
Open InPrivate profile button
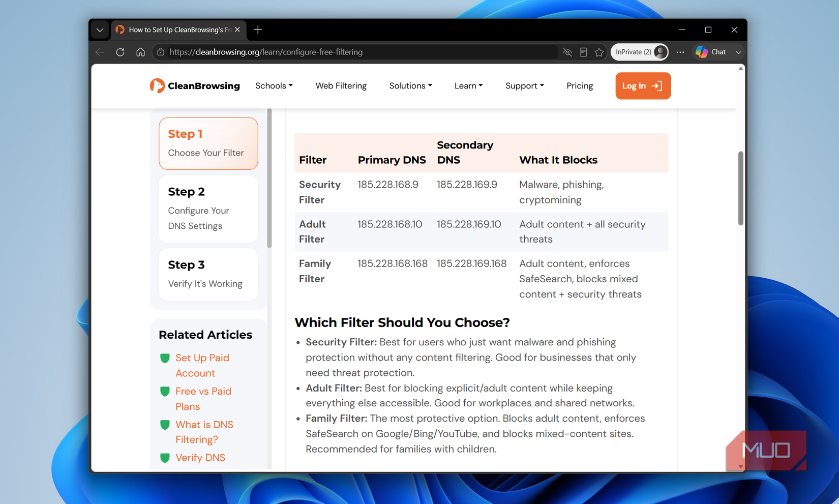point(639,52)
